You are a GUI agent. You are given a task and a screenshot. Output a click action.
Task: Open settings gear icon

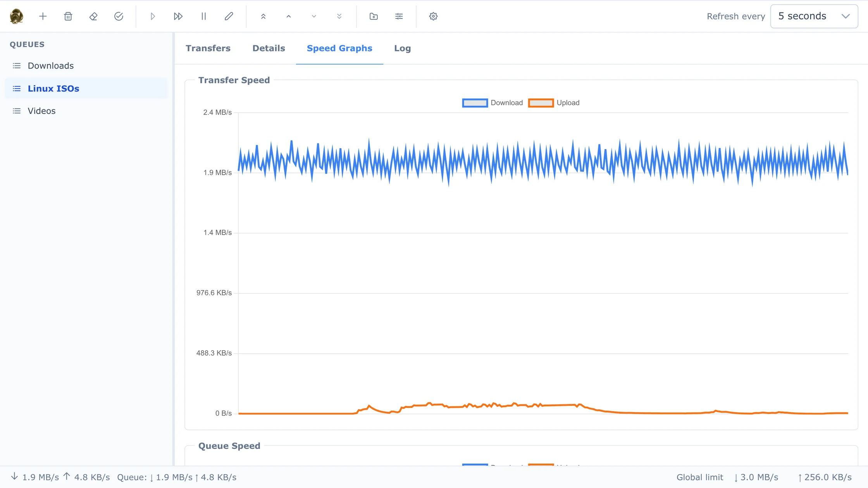coord(433,16)
